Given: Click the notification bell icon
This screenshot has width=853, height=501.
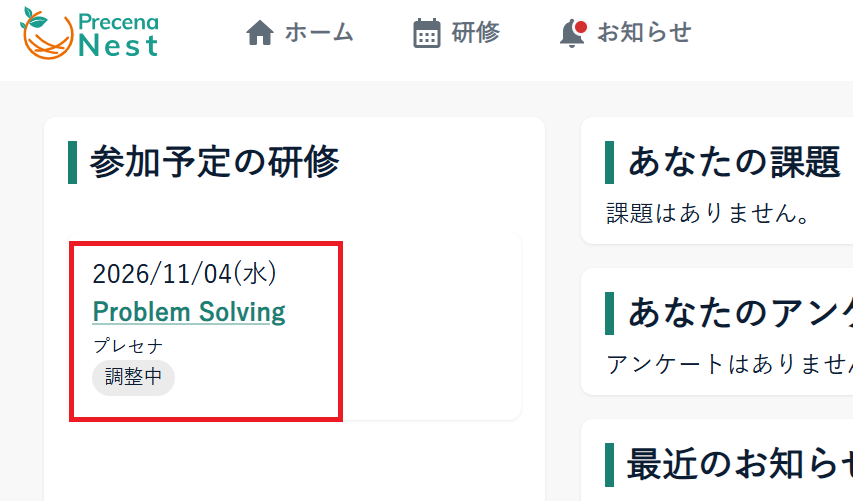Looking at the screenshot, I should [572, 34].
